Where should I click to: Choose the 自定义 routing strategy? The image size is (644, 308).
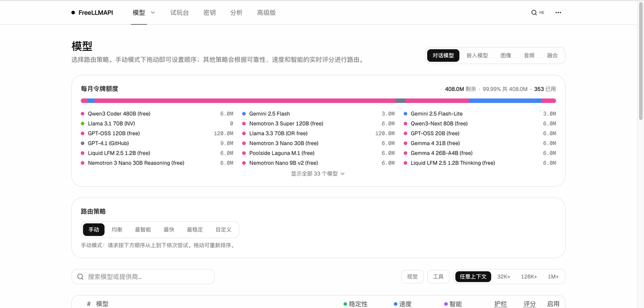223,230
